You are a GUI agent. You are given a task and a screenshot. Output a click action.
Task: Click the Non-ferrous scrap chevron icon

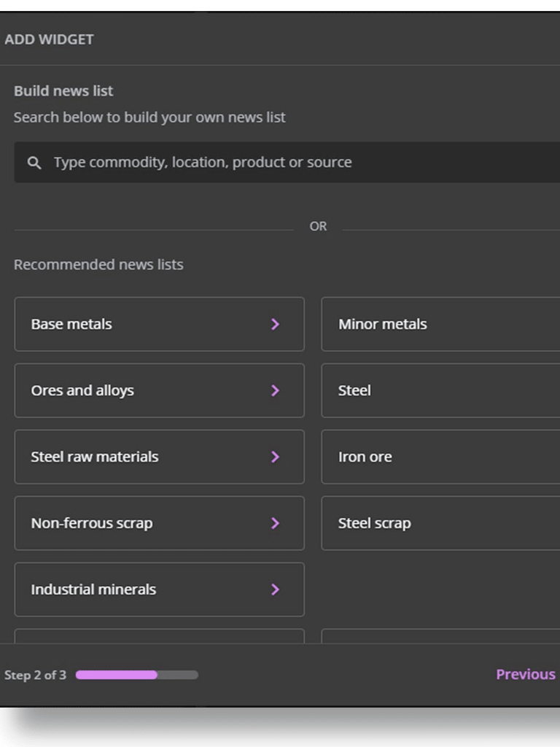click(x=275, y=524)
